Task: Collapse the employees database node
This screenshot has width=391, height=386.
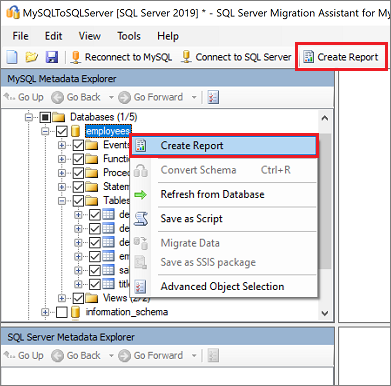Action: click(x=45, y=131)
